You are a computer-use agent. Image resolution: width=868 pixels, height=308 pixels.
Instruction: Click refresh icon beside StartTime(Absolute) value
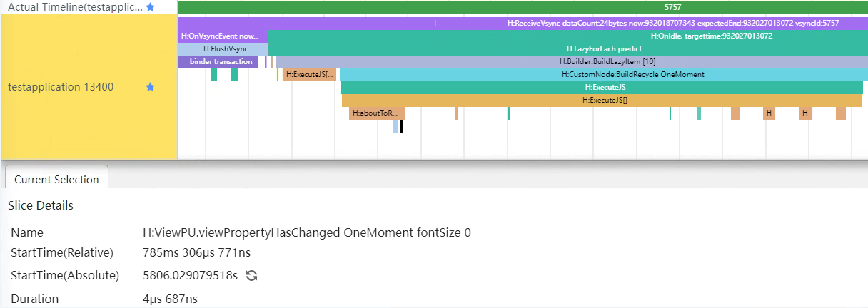point(251,275)
